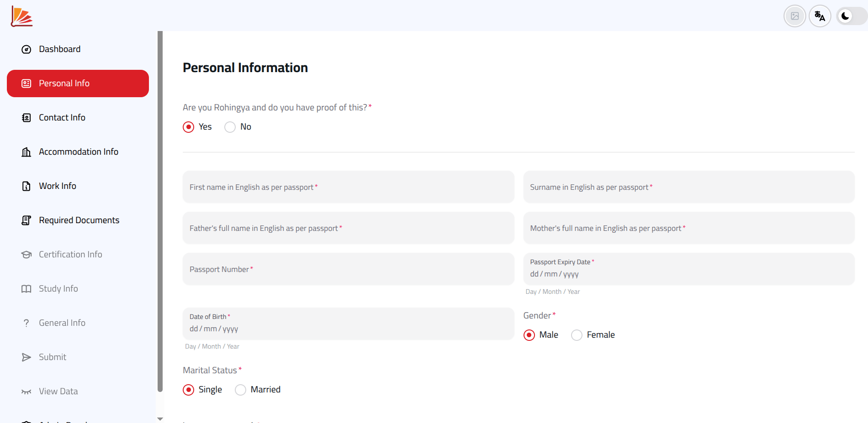This screenshot has height=423, width=868.
Task: Select Personal Info in sidebar
Action: coord(78,84)
